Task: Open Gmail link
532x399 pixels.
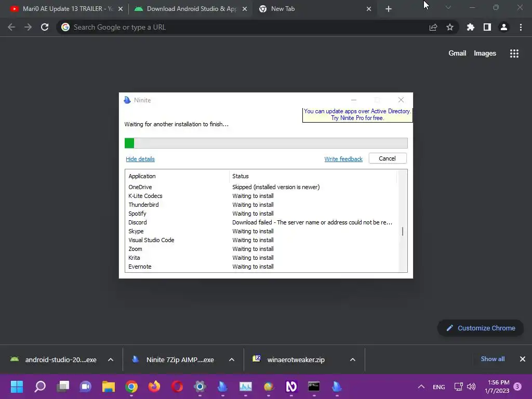Action: click(457, 54)
